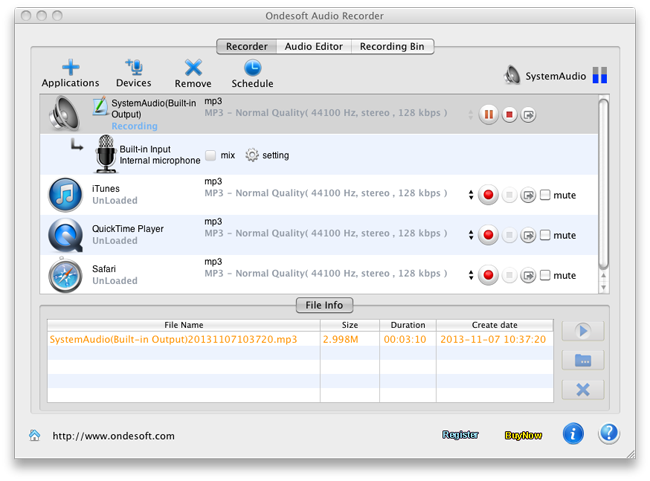
Task: Stop the SystemAudio recording
Action: tap(509, 115)
